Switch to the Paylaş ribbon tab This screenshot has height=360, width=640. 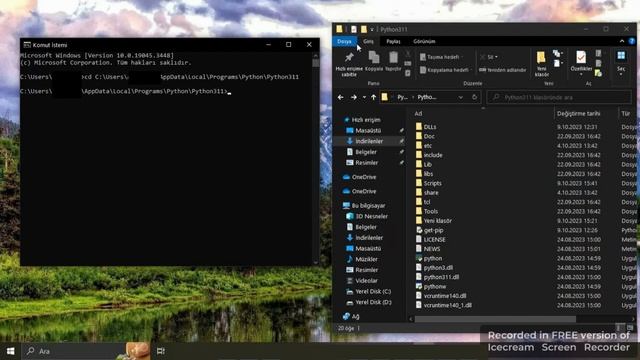(x=393, y=41)
